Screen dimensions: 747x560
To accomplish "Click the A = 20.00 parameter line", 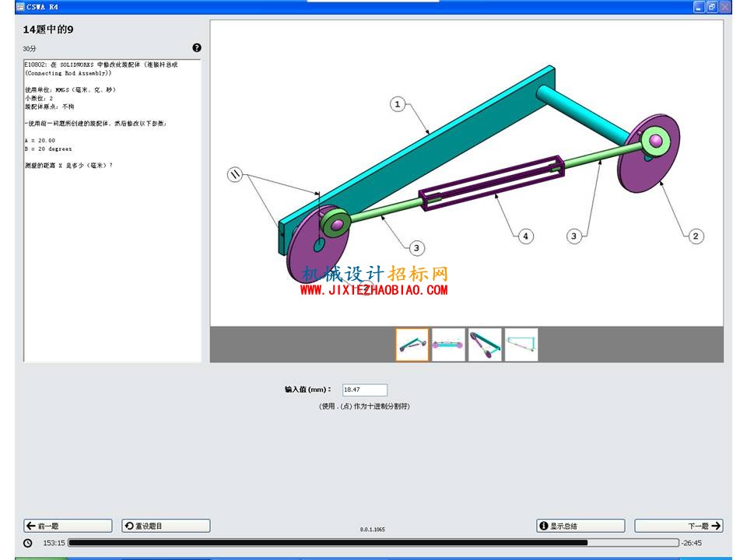I will point(40,141).
